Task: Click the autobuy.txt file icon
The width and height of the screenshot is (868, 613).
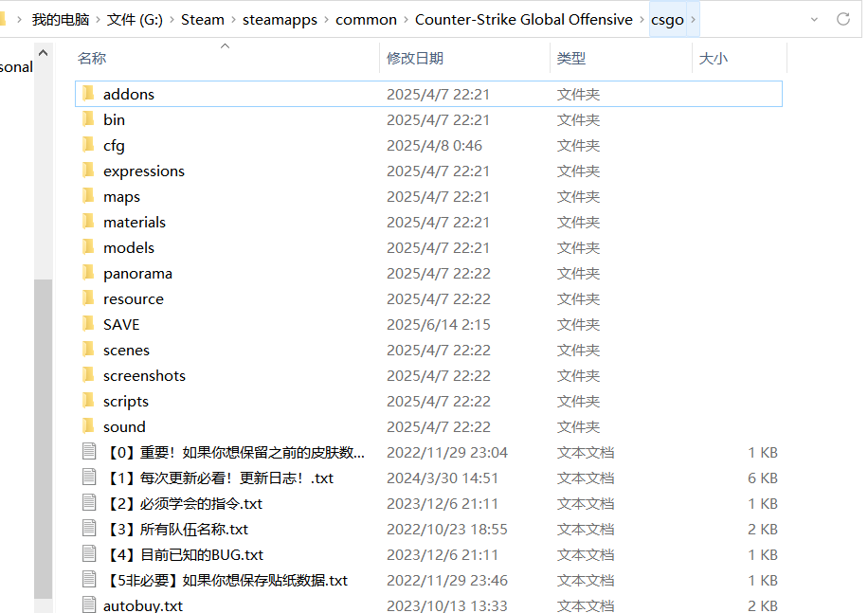Action: click(89, 604)
